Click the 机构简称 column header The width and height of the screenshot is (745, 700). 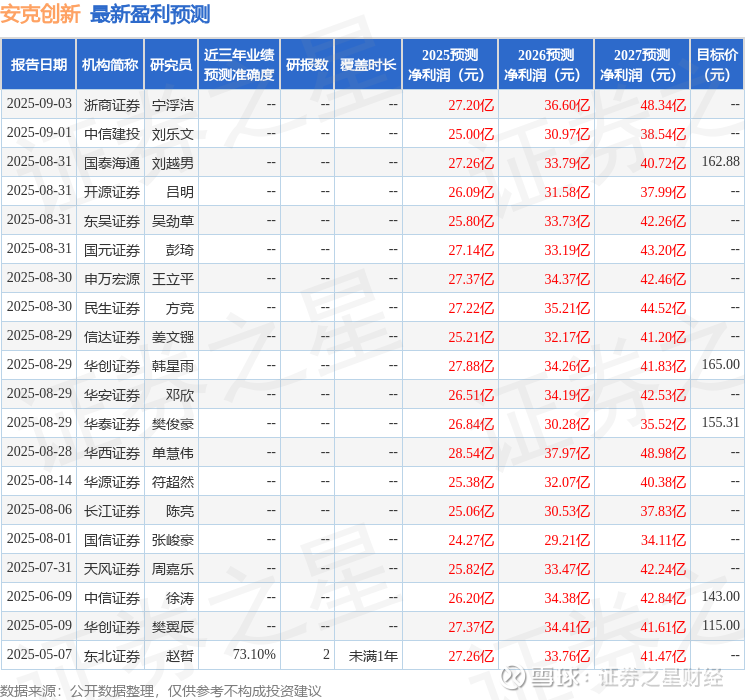pos(110,65)
